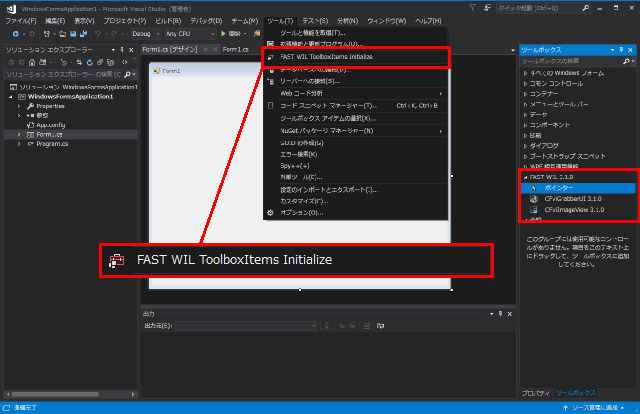Select ポインター in the toolbox

point(578,188)
